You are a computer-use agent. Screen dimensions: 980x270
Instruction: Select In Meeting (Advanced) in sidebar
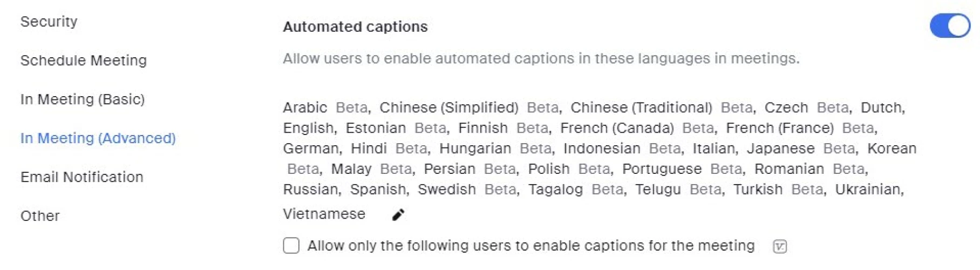pos(98,138)
